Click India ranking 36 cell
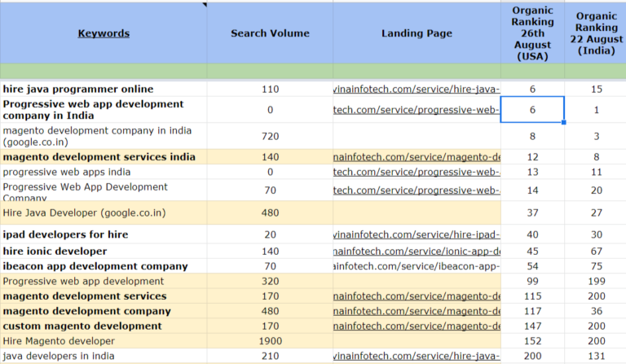Screen dimensions: 626x364 click(x=596, y=311)
